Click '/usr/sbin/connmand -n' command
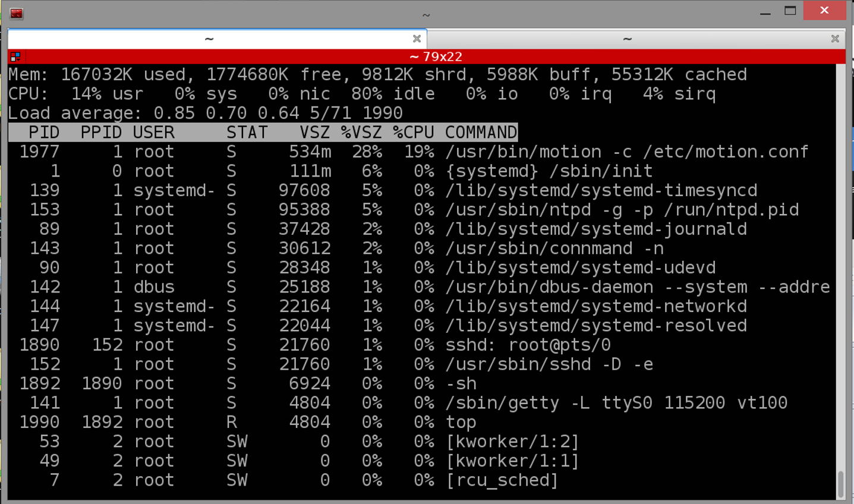This screenshot has width=854, height=504. coord(554,248)
